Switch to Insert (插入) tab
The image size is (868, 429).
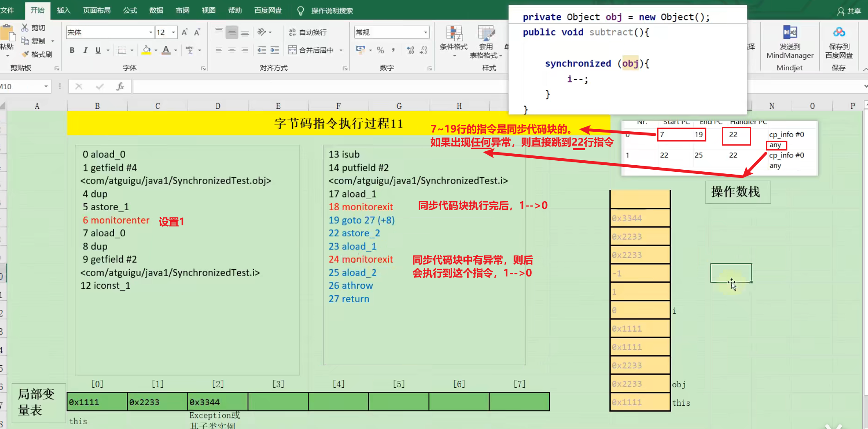(63, 10)
